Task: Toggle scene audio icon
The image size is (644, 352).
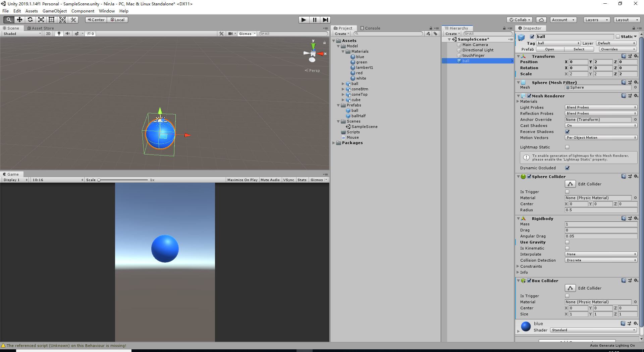Action: (68, 34)
